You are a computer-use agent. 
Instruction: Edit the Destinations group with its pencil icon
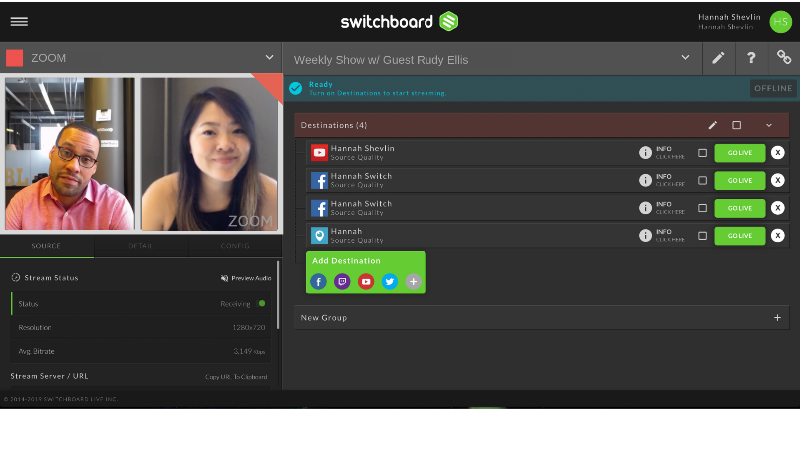pos(713,125)
